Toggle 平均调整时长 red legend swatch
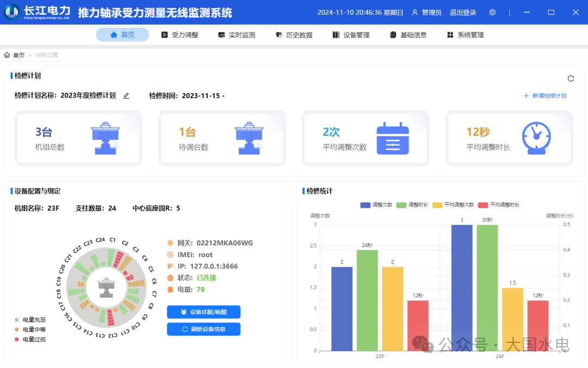Screen dimensions: 588x368 click(x=483, y=205)
